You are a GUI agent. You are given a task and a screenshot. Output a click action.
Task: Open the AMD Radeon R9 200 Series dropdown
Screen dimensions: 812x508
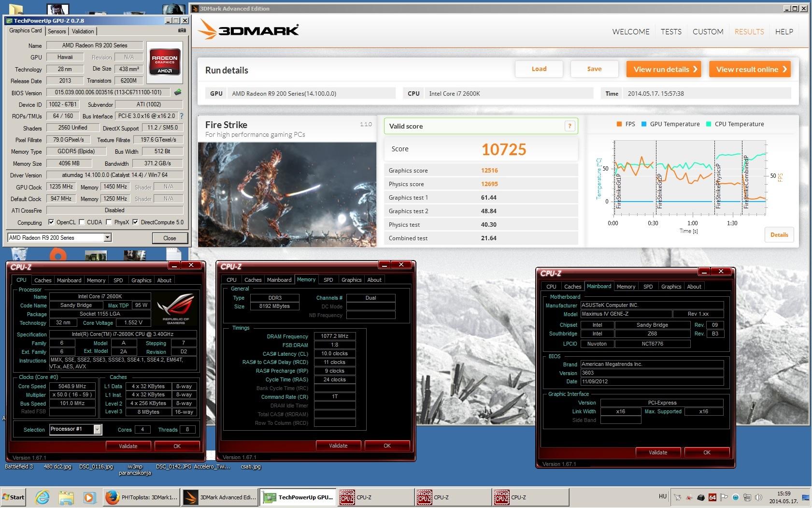[107, 237]
